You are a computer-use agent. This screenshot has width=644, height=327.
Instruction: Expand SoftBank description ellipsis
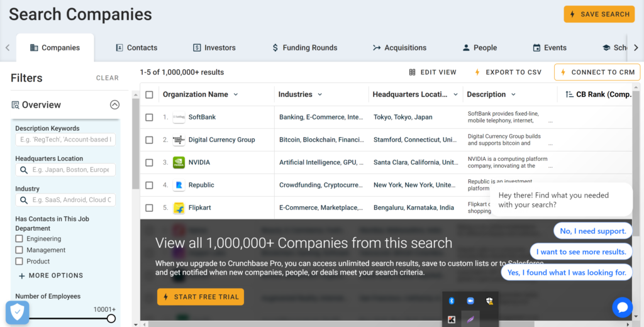(550, 121)
